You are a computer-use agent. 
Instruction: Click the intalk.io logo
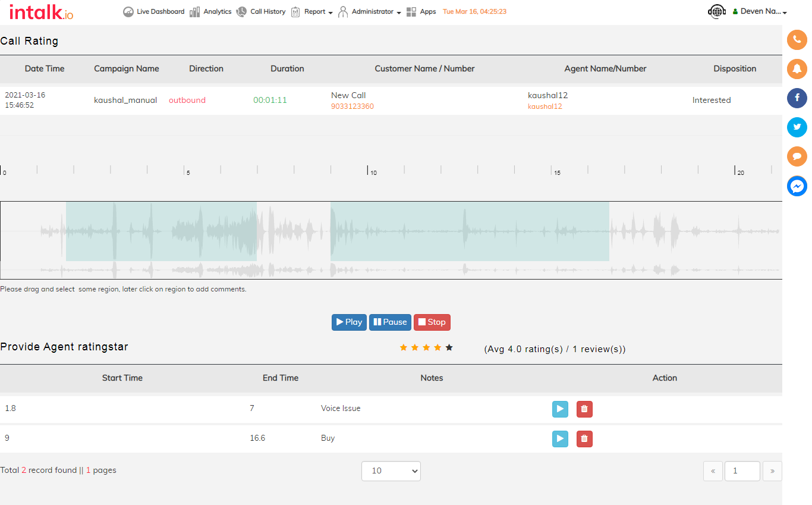(42, 12)
